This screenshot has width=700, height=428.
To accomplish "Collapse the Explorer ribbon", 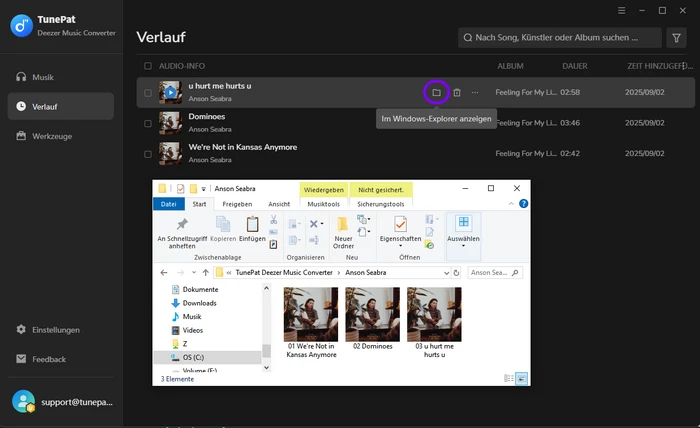I will tap(511, 204).
